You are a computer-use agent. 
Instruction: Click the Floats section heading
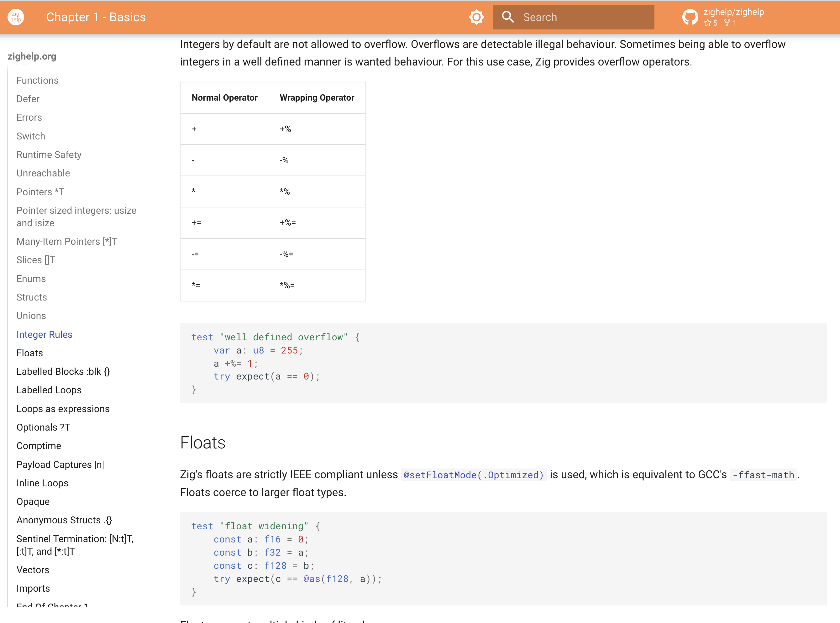point(202,442)
